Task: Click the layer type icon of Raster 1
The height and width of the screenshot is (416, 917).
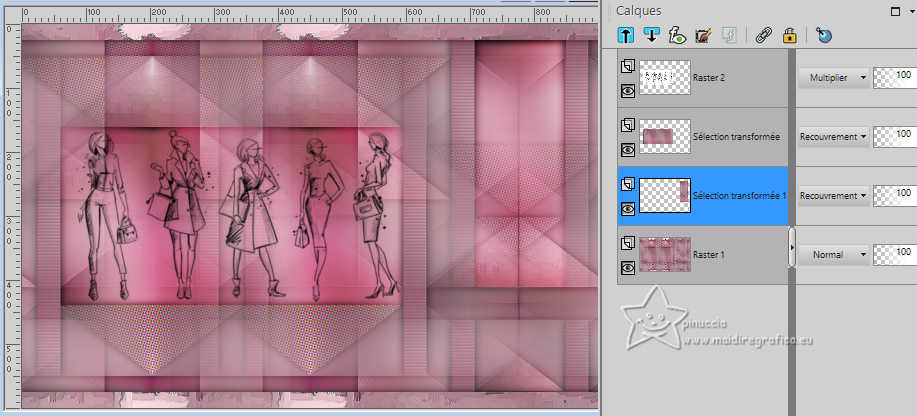Action: click(628, 243)
